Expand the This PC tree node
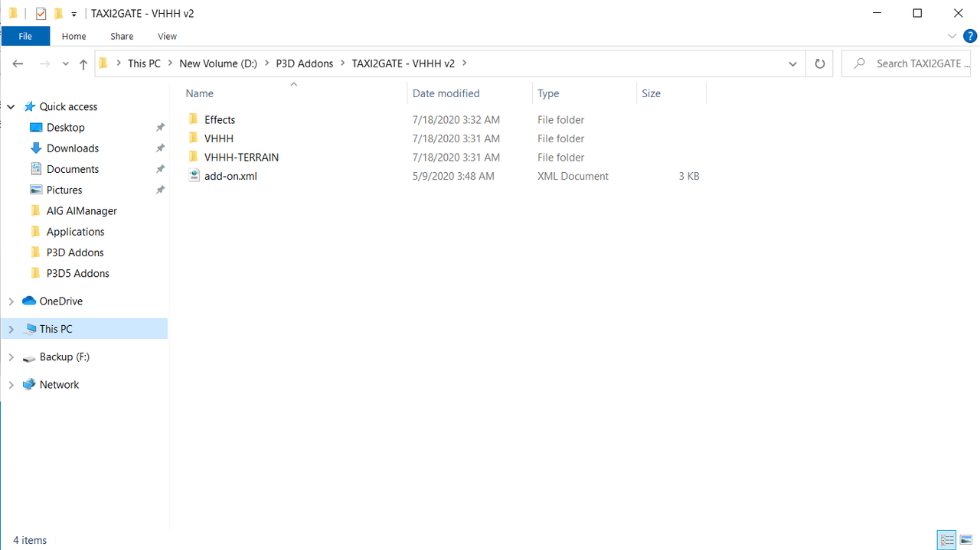The width and height of the screenshot is (980, 550). pyautogui.click(x=11, y=329)
